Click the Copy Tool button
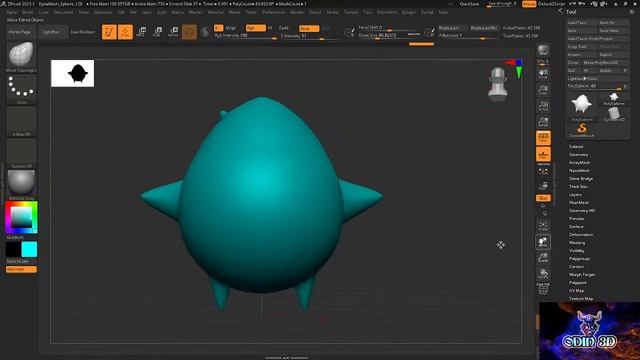The height and width of the screenshot is (360, 640). 582,47
